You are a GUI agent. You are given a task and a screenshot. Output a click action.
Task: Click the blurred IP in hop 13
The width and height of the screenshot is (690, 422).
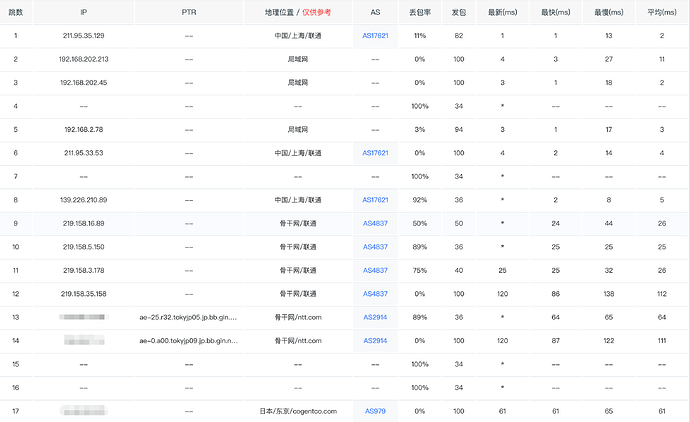[x=84, y=317]
